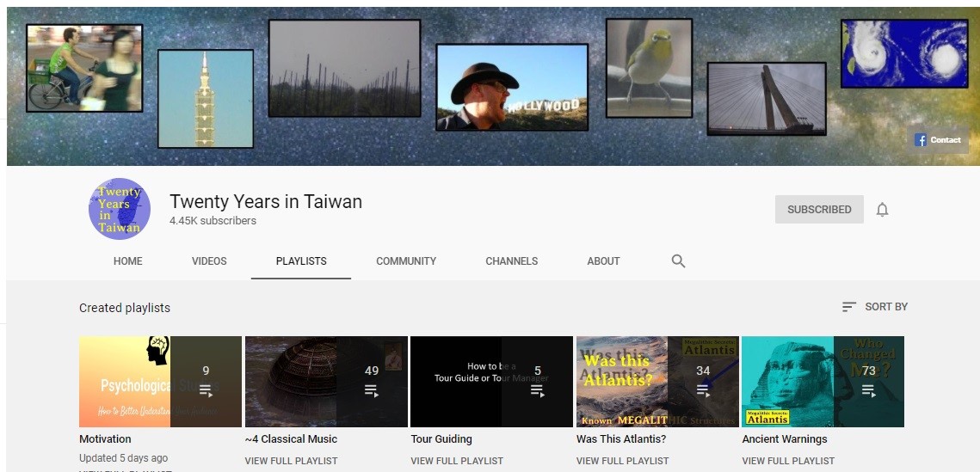Click the playlist queue icon on Classical Music
The height and width of the screenshot is (472, 980).
pyautogui.click(x=371, y=391)
